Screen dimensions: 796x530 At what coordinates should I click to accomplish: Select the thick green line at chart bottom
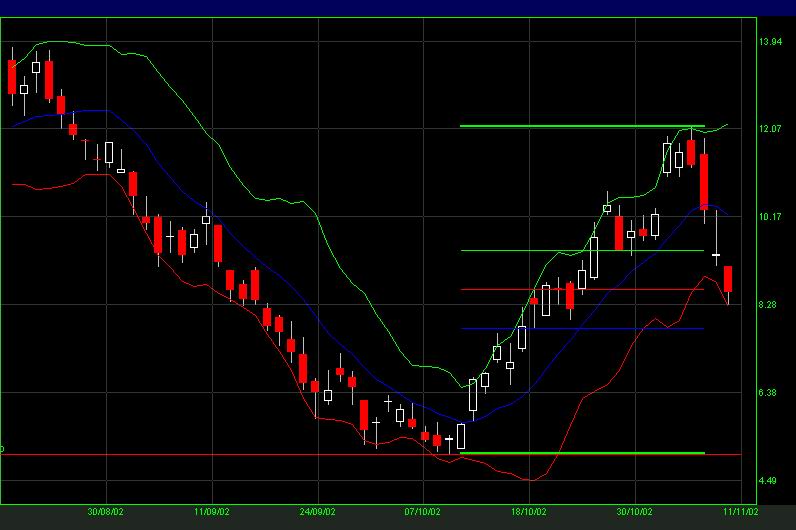coord(582,452)
